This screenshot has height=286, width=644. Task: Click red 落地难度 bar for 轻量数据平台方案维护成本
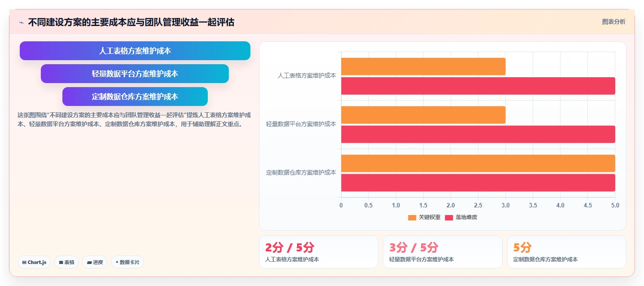point(478,134)
